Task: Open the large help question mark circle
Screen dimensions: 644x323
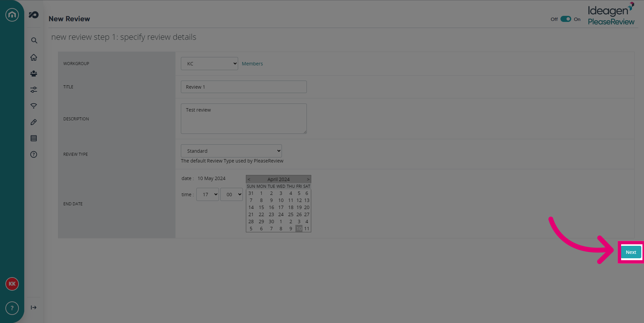Action: [x=12, y=308]
